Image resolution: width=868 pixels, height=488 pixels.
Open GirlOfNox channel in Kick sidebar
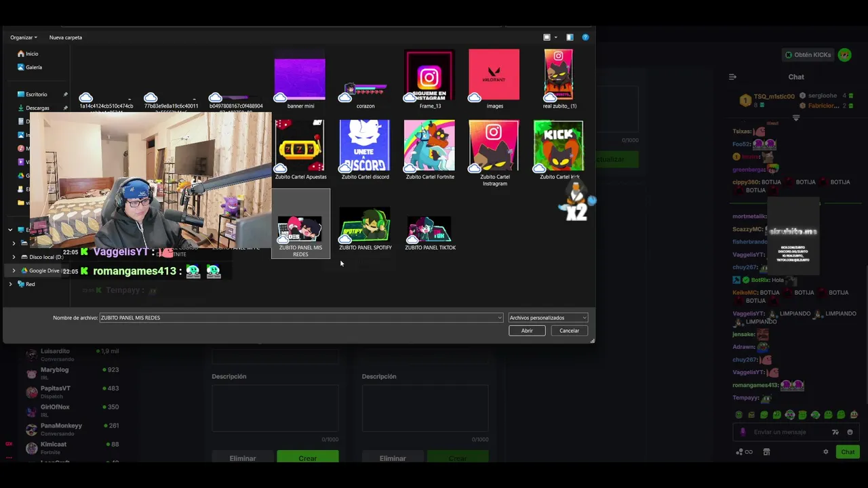pos(71,410)
